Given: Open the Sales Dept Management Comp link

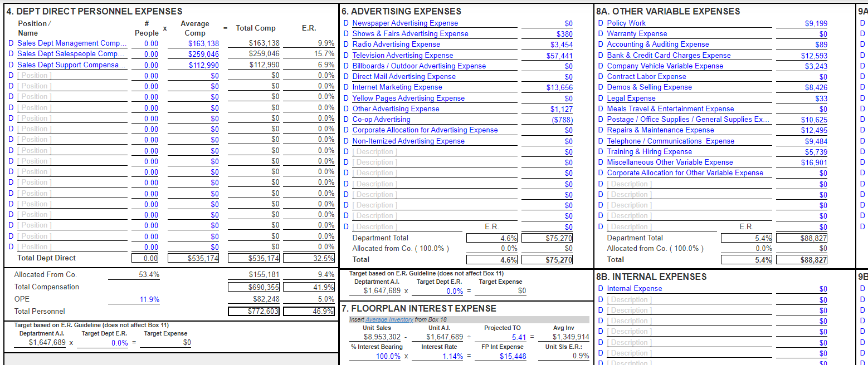Looking at the screenshot, I should click(x=72, y=43).
